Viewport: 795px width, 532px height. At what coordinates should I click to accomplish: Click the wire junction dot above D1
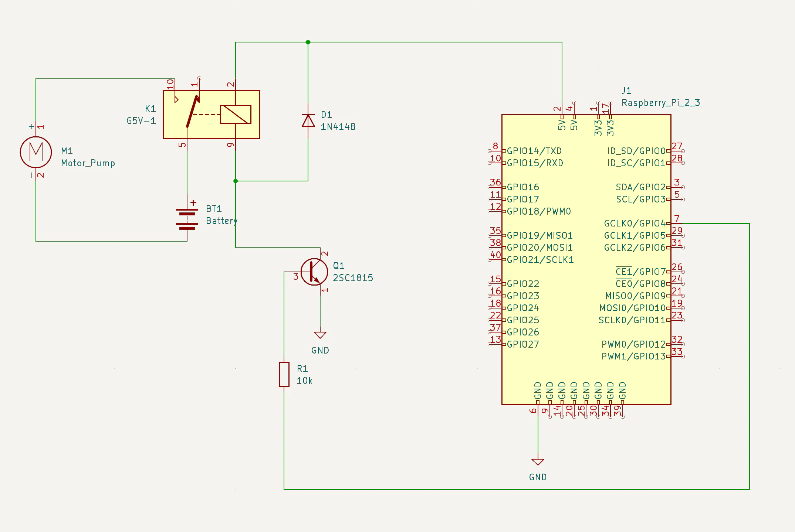308,42
